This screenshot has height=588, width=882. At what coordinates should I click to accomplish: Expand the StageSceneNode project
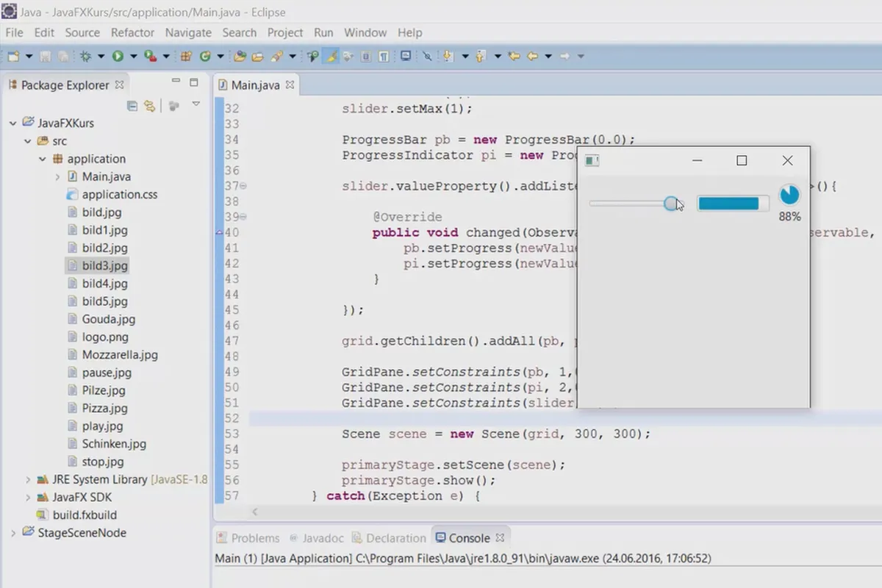click(12, 533)
